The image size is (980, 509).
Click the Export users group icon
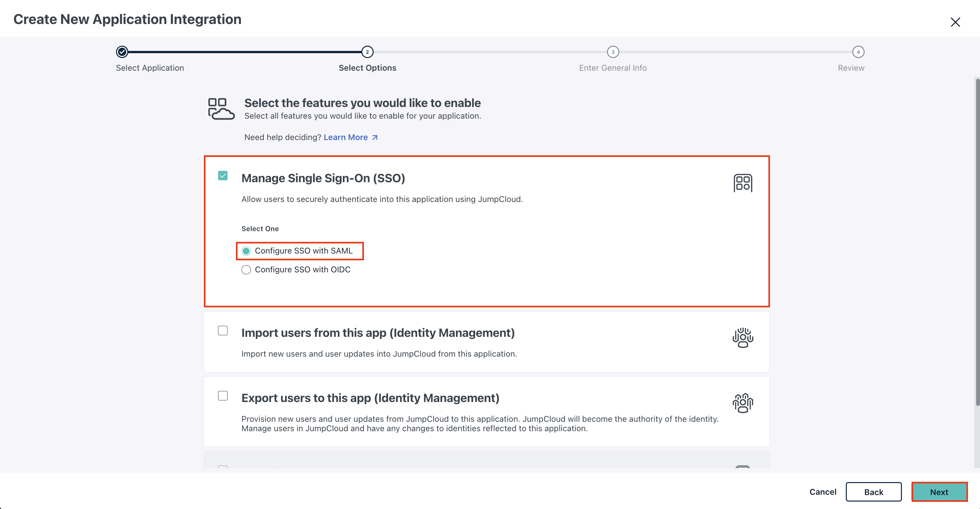[x=742, y=403]
